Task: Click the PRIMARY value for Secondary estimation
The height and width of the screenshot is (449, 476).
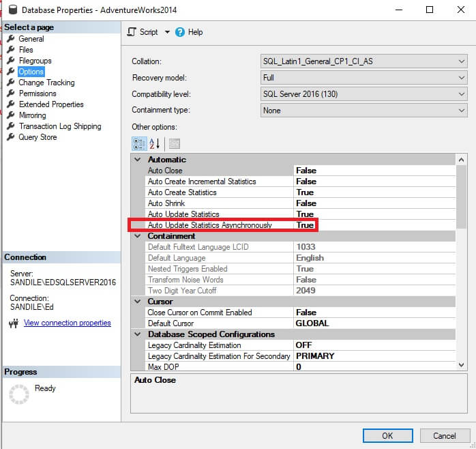Action: pyautogui.click(x=315, y=356)
